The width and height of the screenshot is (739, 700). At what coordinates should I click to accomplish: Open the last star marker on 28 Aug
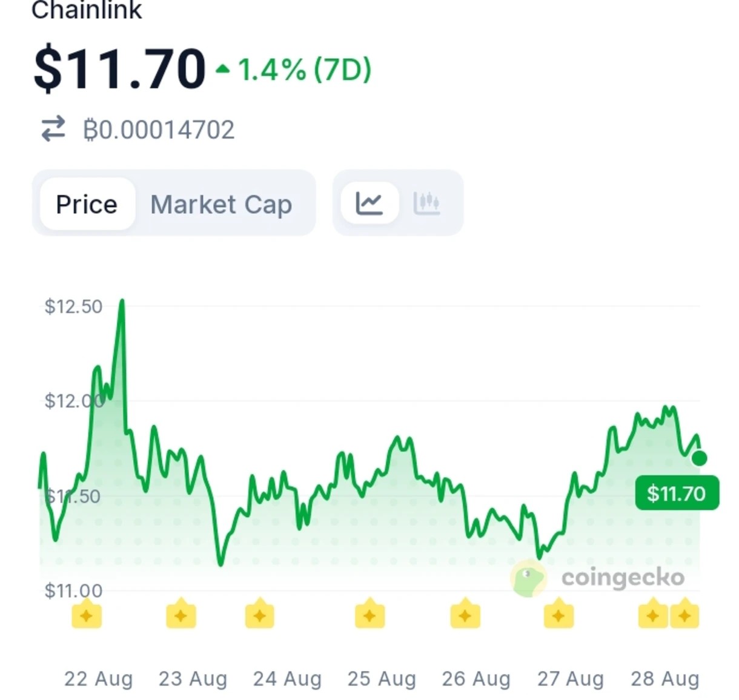coord(684,614)
